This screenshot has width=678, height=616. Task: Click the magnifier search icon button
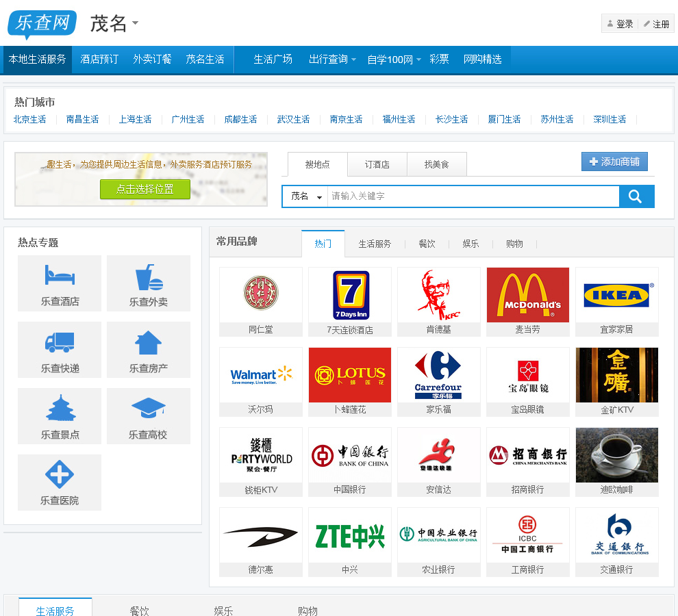point(636,196)
